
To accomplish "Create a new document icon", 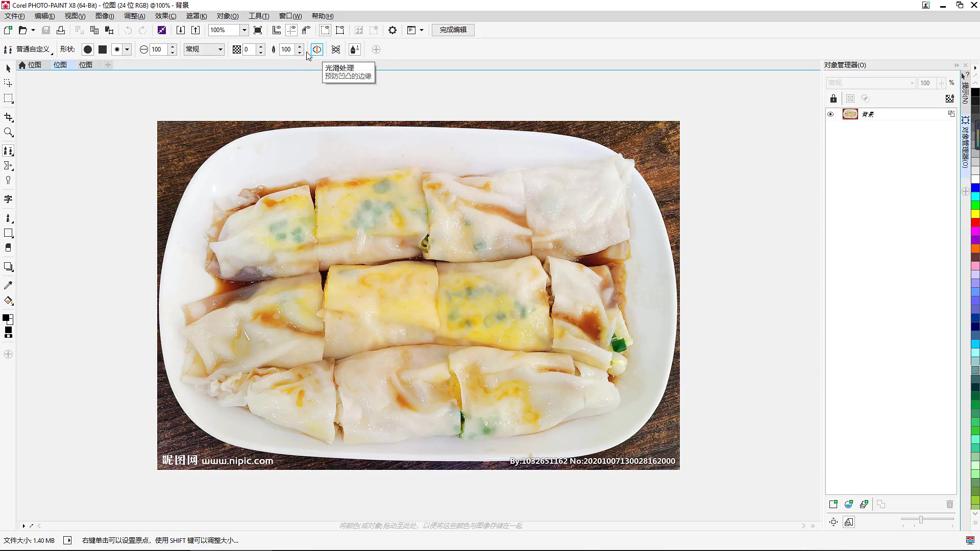I will [x=8, y=30].
